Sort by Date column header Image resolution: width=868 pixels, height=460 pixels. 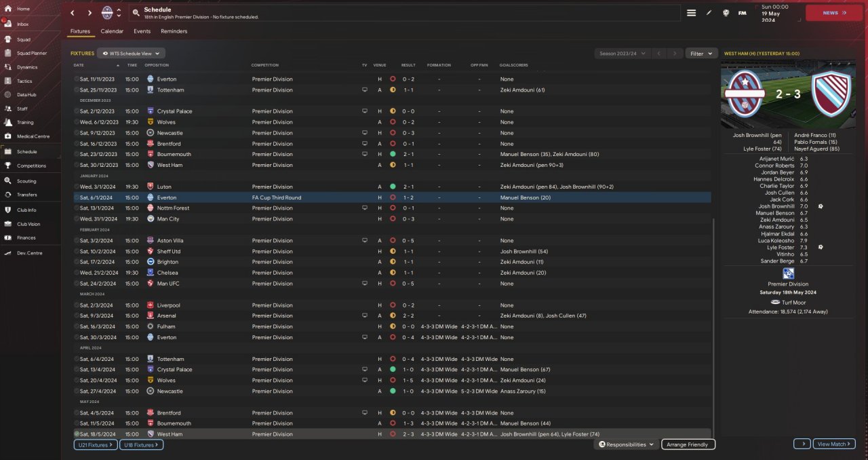[x=79, y=65]
